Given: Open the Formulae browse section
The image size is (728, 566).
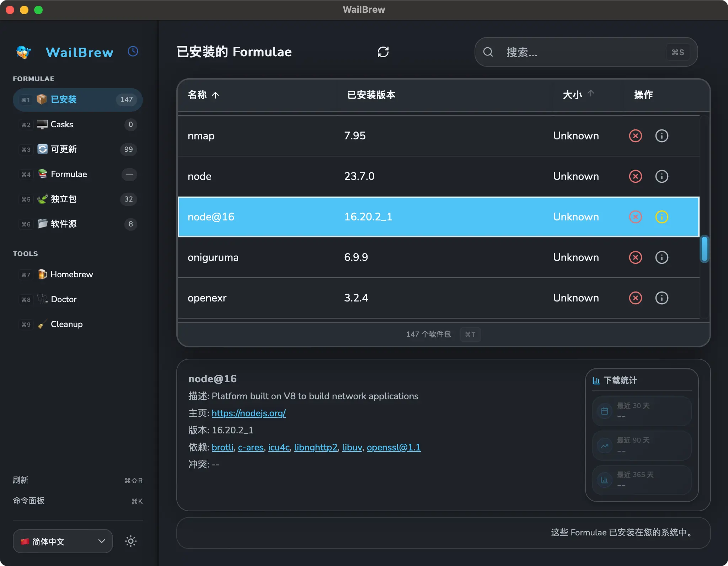Looking at the screenshot, I should 78,174.
